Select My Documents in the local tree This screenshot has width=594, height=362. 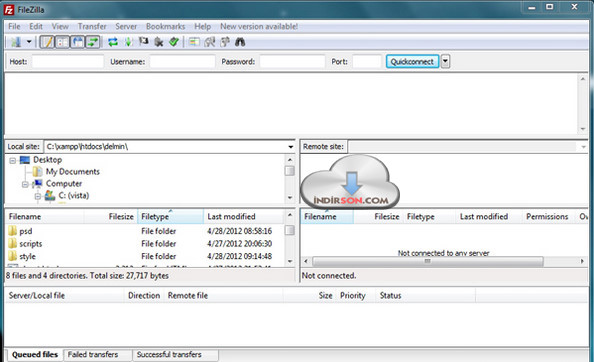coord(73,172)
